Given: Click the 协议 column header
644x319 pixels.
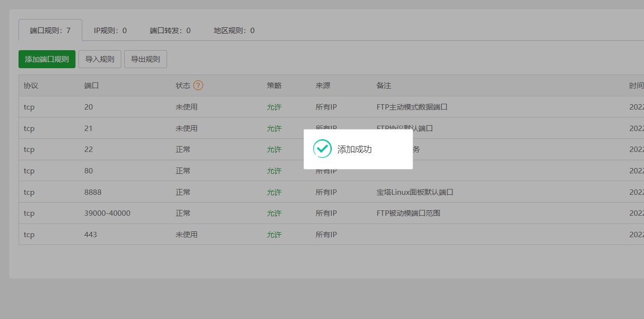Looking at the screenshot, I should tap(31, 85).
